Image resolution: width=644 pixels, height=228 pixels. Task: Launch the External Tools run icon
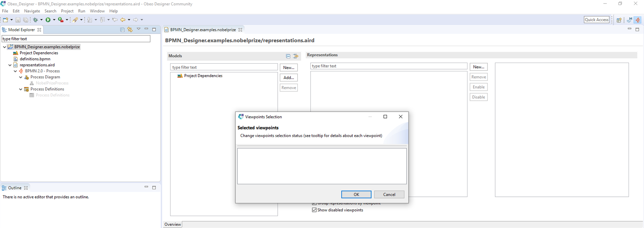click(61, 20)
